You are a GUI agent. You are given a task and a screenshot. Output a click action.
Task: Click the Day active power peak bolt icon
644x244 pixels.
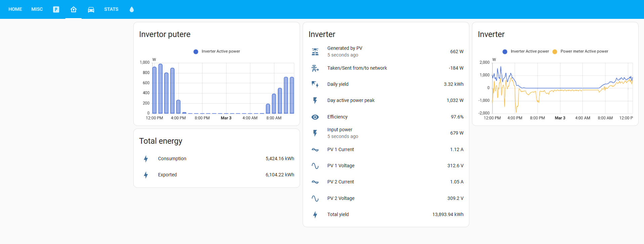(x=315, y=101)
